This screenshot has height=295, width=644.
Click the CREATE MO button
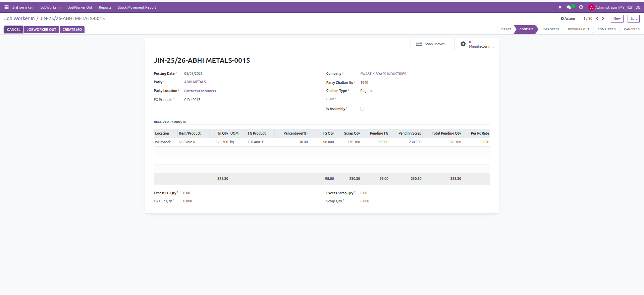(72, 30)
